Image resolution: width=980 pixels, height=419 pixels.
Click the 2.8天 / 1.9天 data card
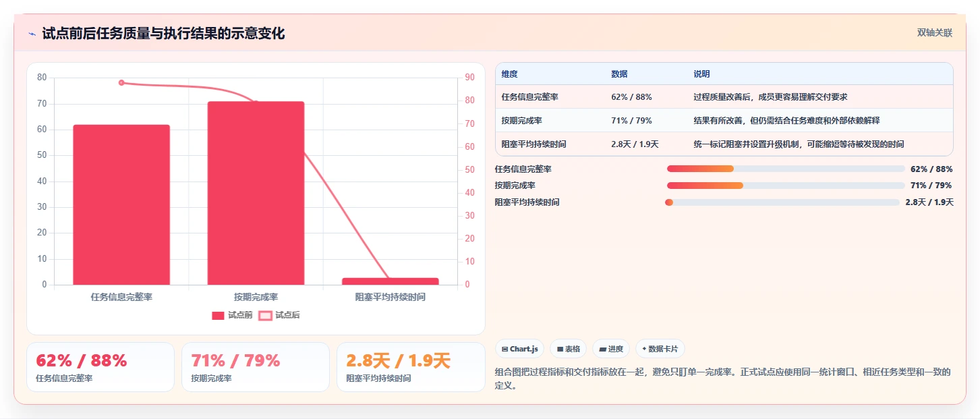[x=411, y=367]
